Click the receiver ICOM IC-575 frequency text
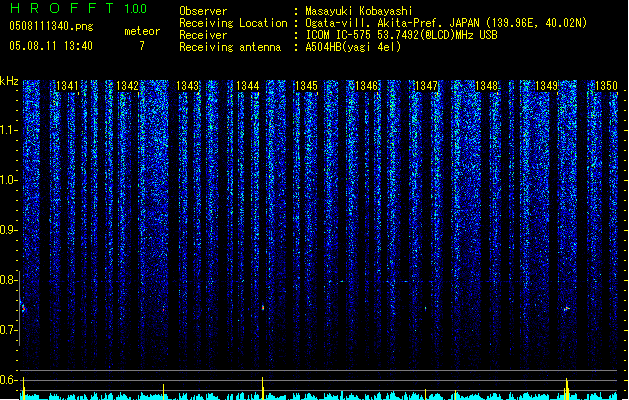This screenshot has height=400, width=629. pyautogui.click(x=402, y=35)
